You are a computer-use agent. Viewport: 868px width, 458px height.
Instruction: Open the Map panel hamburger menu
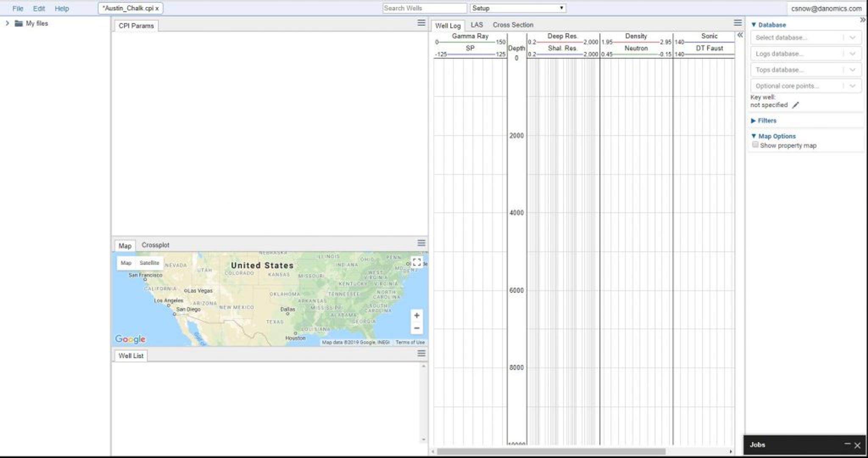coord(421,243)
